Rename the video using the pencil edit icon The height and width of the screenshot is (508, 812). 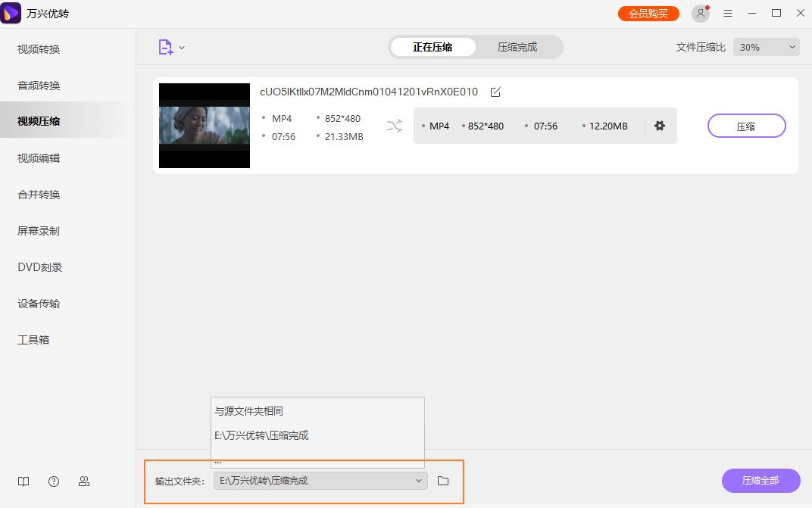(495, 92)
